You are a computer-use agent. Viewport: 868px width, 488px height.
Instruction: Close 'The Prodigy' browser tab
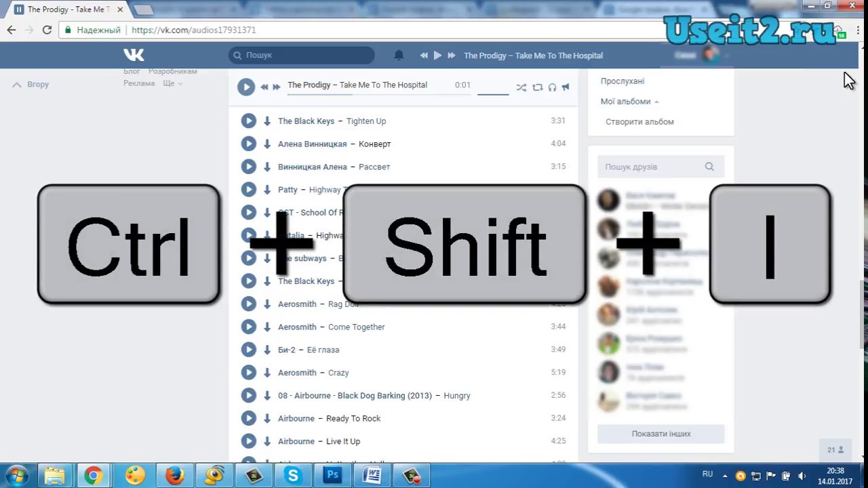pyautogui.click(x=120, y=9)
